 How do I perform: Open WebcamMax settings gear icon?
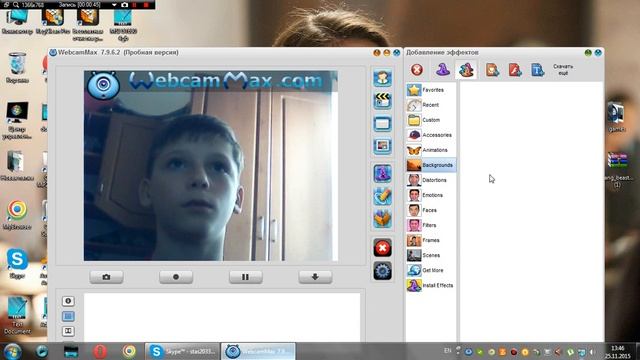(382, 271)
